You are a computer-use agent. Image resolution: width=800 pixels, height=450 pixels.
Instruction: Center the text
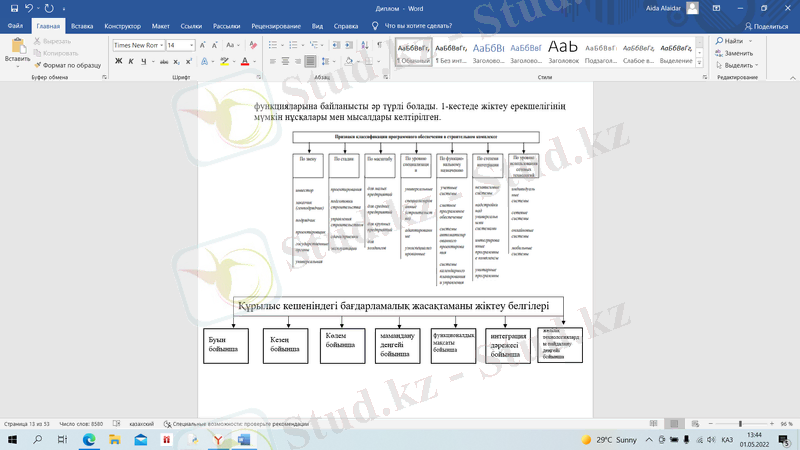tap(285, 61)
